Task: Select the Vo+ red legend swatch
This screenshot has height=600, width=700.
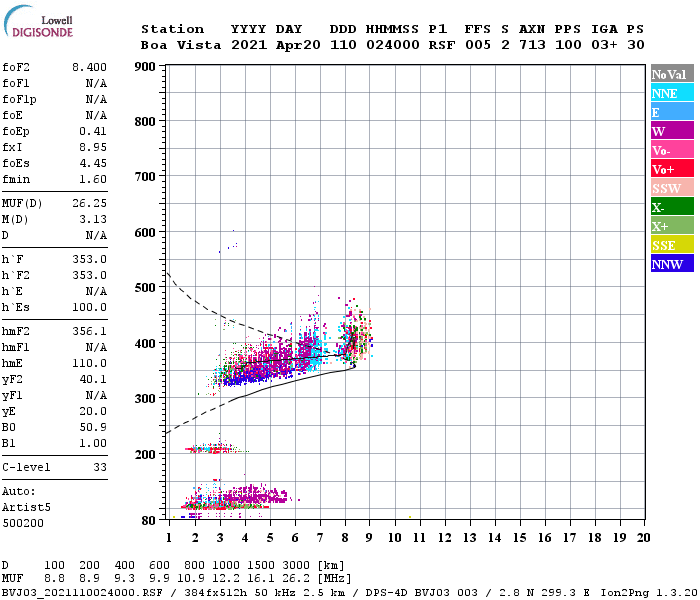Action: (x=672, y=169)
